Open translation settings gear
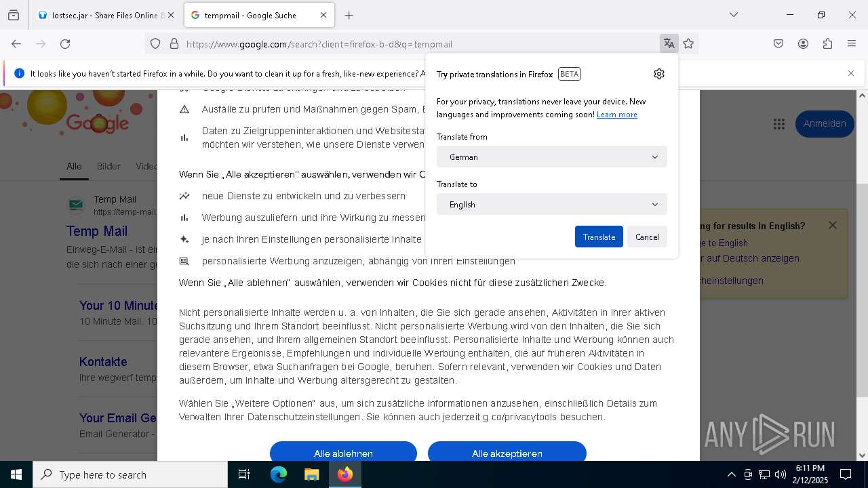 (x=659, y=74)
